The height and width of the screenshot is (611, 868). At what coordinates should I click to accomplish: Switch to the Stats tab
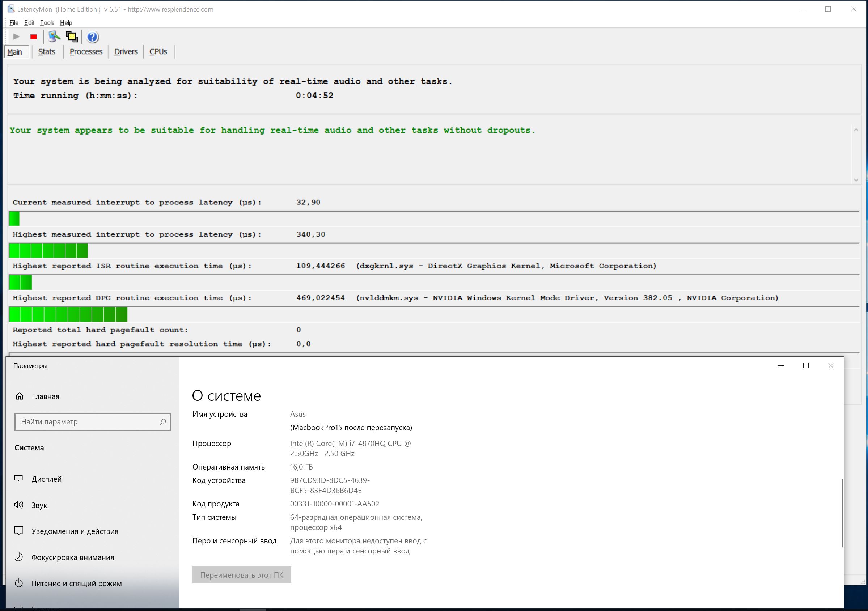pyautogui.click(x=47, y=52)
